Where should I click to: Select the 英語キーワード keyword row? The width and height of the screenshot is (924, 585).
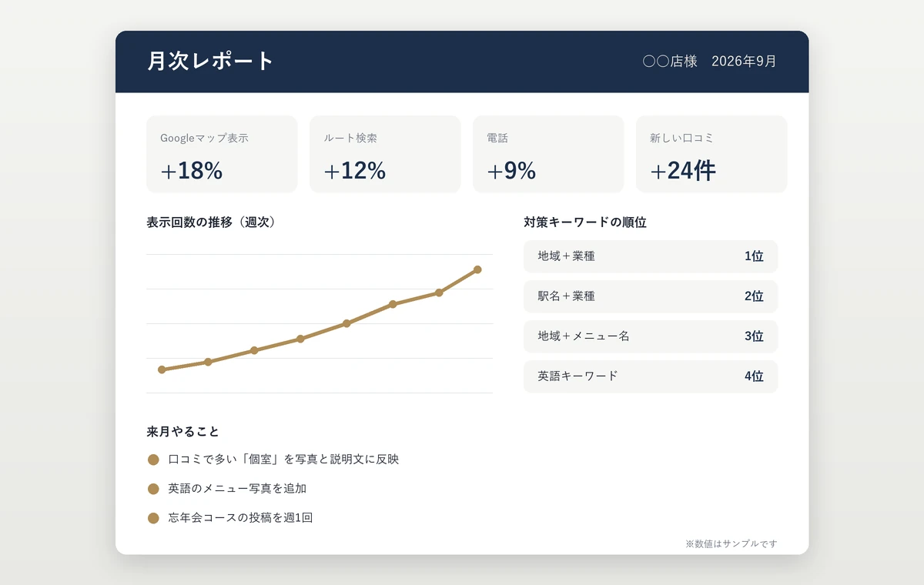click(651, 376)
